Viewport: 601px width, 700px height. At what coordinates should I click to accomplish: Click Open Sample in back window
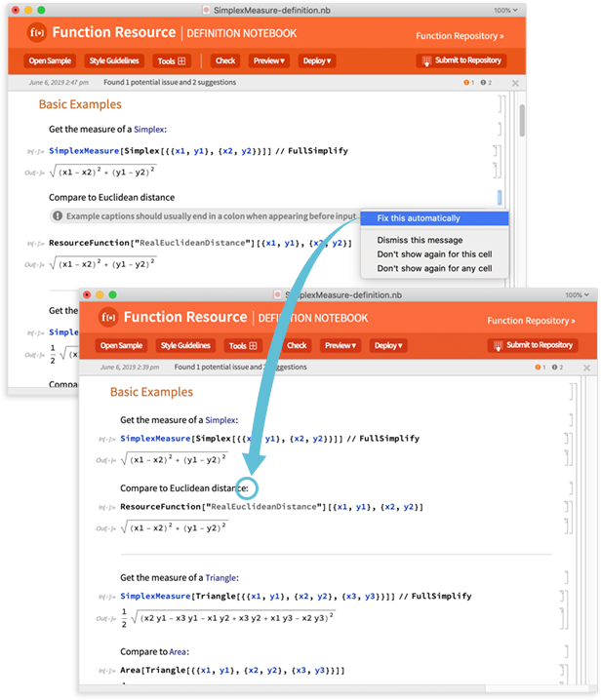pyautogui.click(x=50, y=60)
